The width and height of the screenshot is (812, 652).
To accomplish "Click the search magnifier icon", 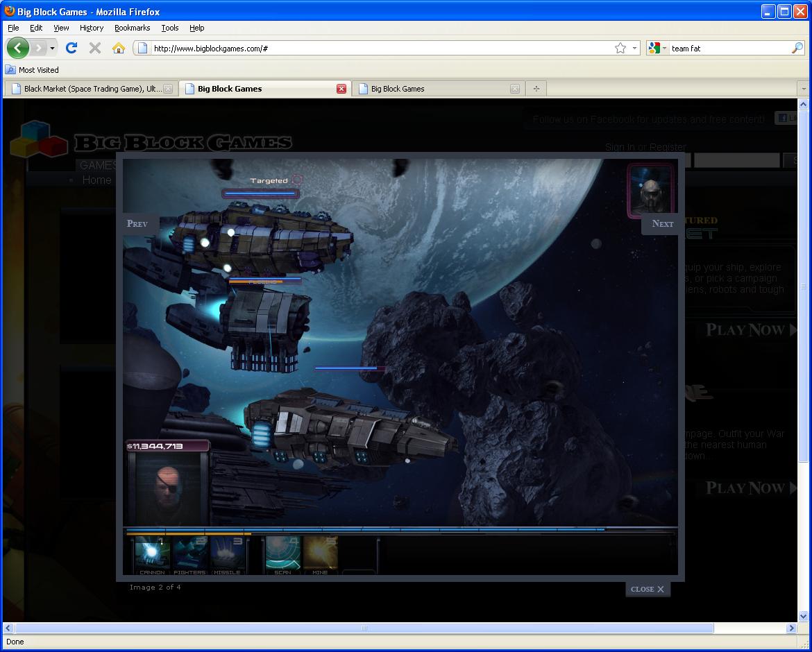I will [x=797, y=48].
